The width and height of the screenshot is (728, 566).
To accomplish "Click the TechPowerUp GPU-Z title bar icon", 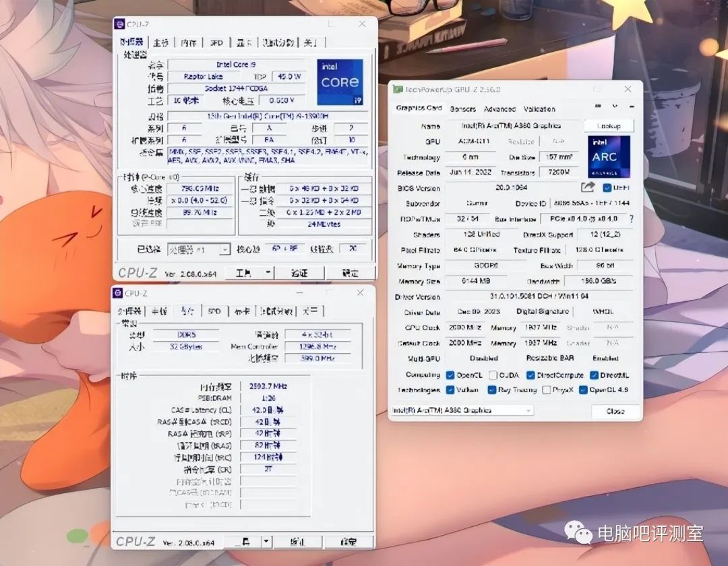I will [x=398, y=89].
